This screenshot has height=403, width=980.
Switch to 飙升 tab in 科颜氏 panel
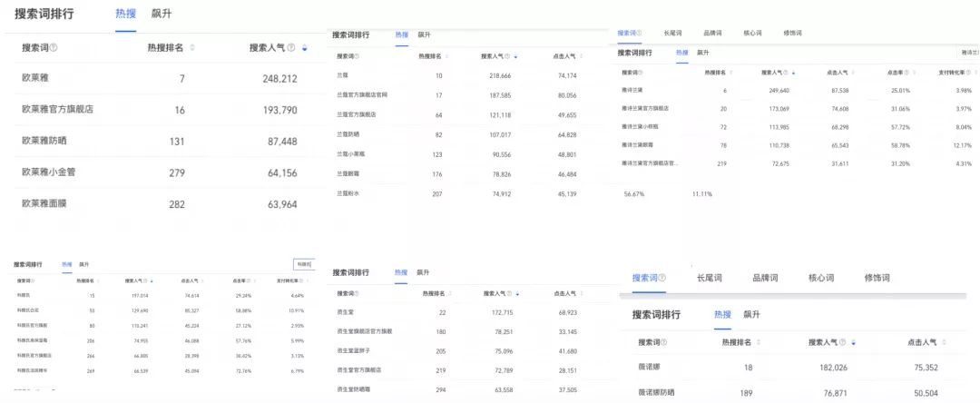pyautogui.click(x=83, y=264)
